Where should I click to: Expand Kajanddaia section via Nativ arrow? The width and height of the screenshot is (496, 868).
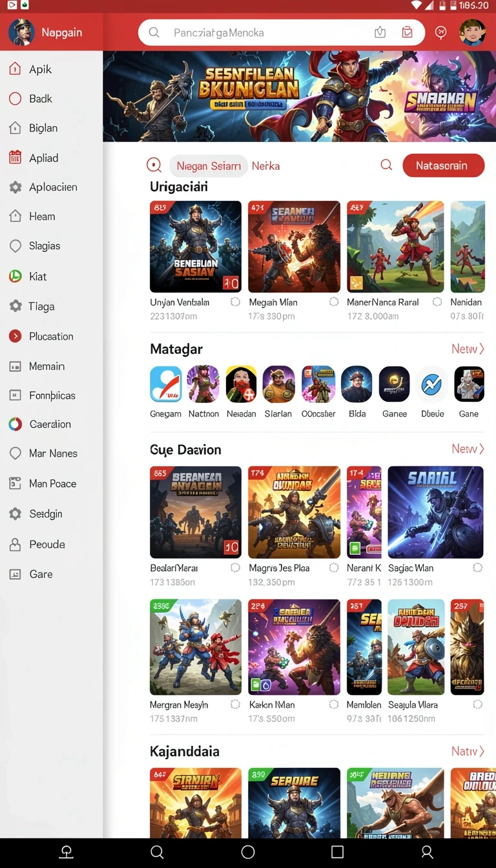pyautogui.click(x=468, y=751)
